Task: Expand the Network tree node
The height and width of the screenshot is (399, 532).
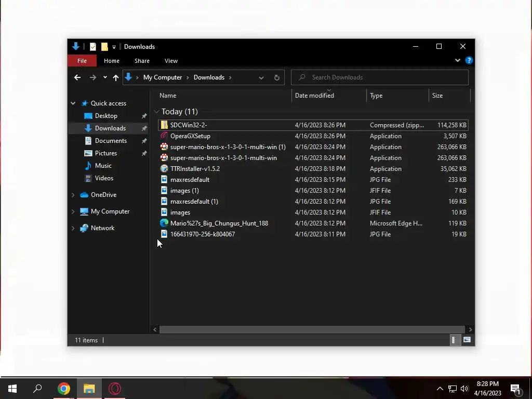Action: (73, 228)
